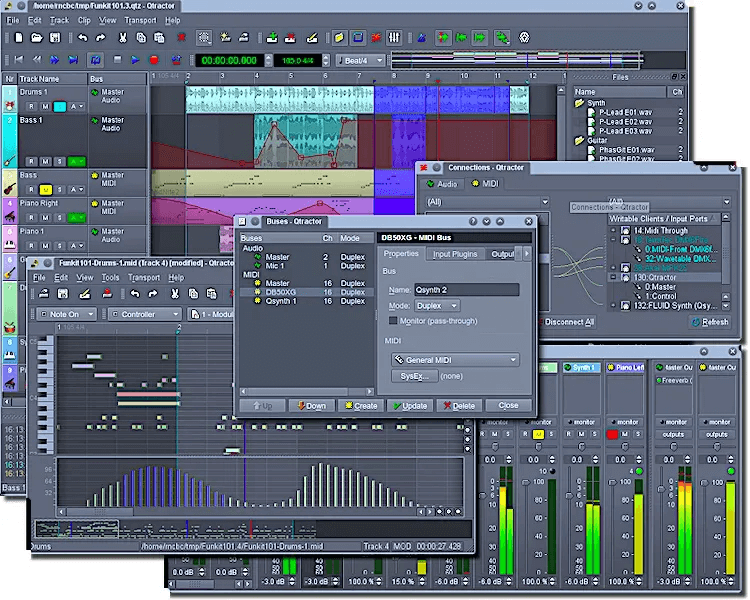Click Undo arrow in the MIDI editor toolbar
750x600 pixels.
click(x=135, y=293)
